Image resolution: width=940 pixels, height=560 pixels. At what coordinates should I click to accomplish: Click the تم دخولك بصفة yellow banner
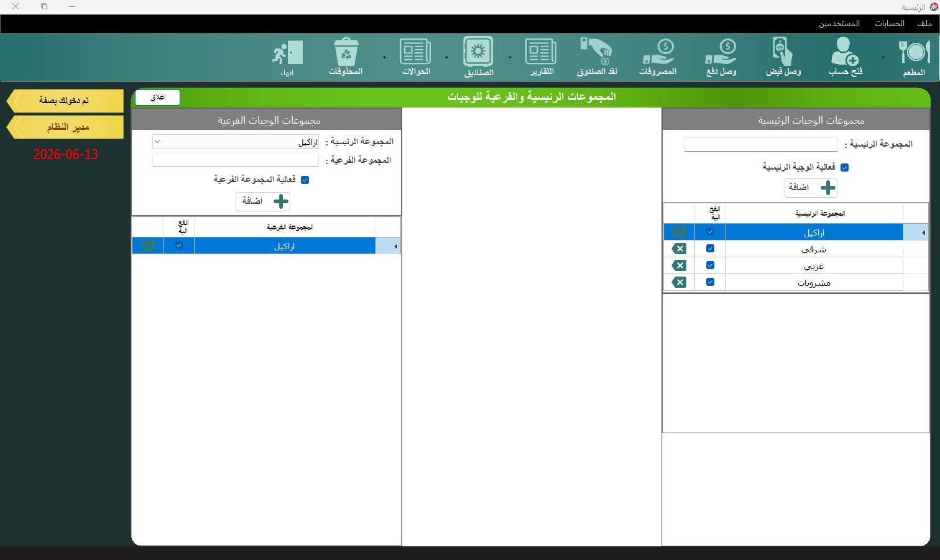click(65, 101)
